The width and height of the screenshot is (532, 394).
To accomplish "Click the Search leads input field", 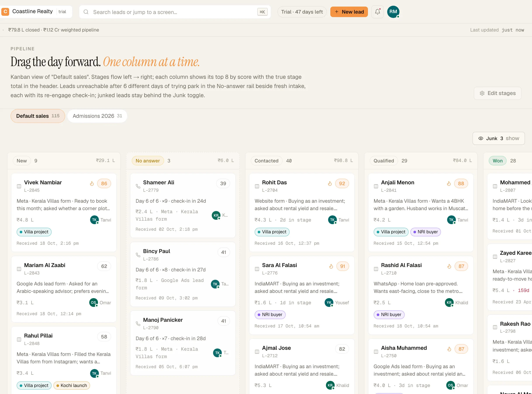I will [x=175, y=12].
